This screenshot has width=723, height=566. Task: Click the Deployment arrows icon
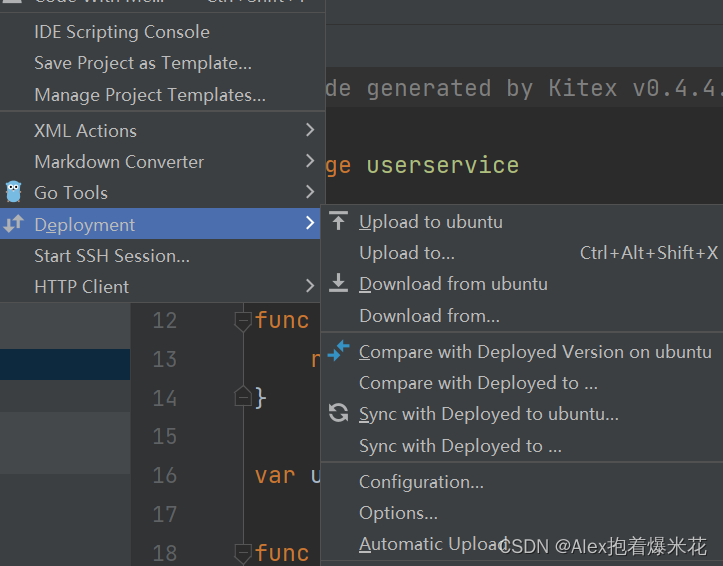point(13,224)
